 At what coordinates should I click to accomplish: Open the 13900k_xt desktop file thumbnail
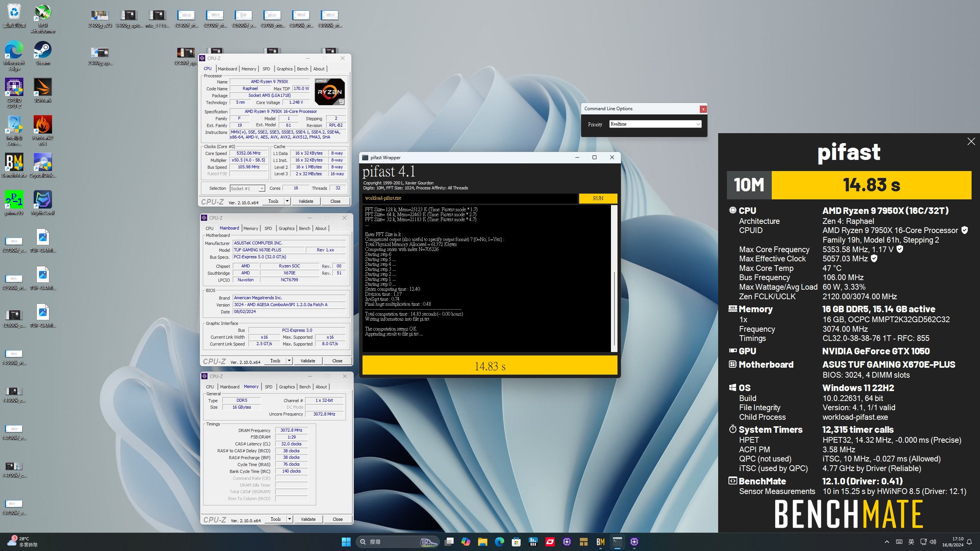(x=330, y=18)
